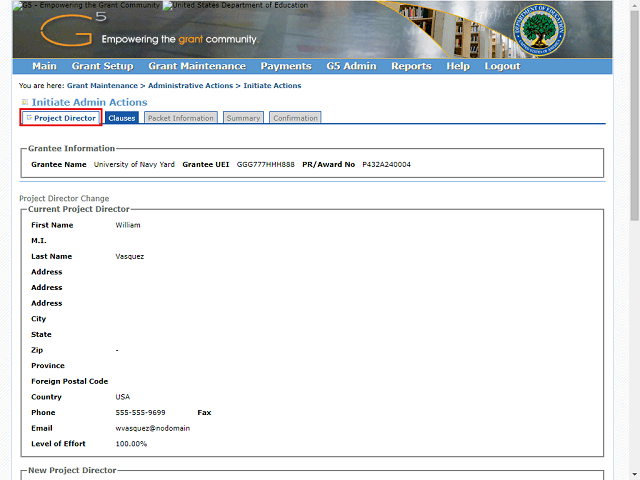Follow the Grant Maintenance breadcrumb link

102,86
